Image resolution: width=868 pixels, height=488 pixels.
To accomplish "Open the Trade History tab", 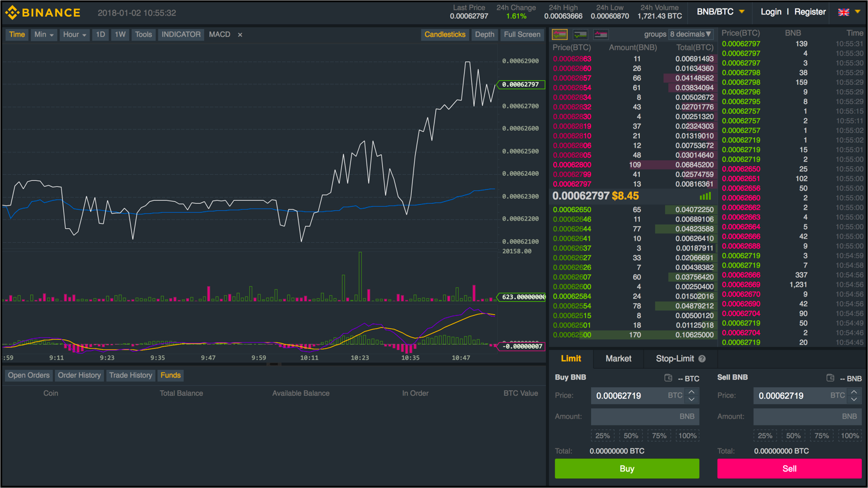I will coord(131,375).
